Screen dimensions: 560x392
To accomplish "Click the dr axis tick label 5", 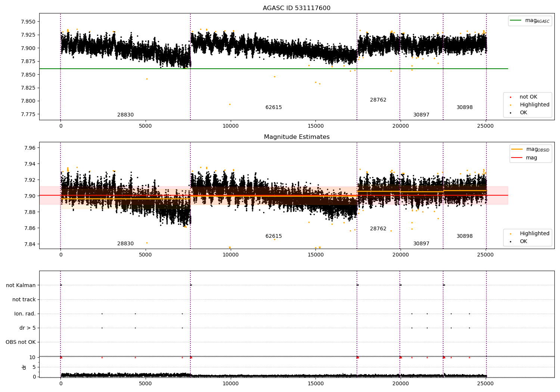I will tap(34, 367).
